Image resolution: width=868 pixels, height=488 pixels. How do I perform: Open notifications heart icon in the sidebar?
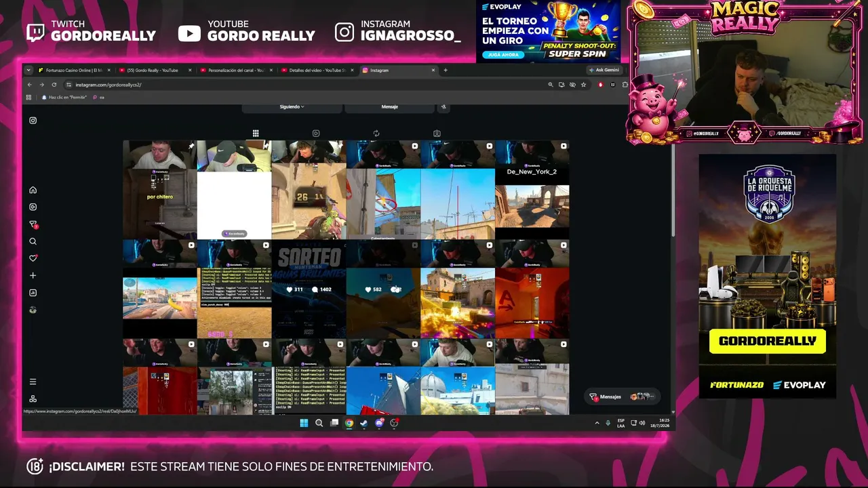tap(33, 258)
